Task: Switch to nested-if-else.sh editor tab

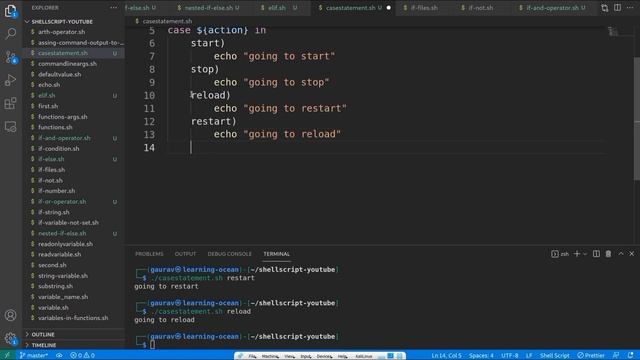Action: pyautogui.click(x=209, y=8)
